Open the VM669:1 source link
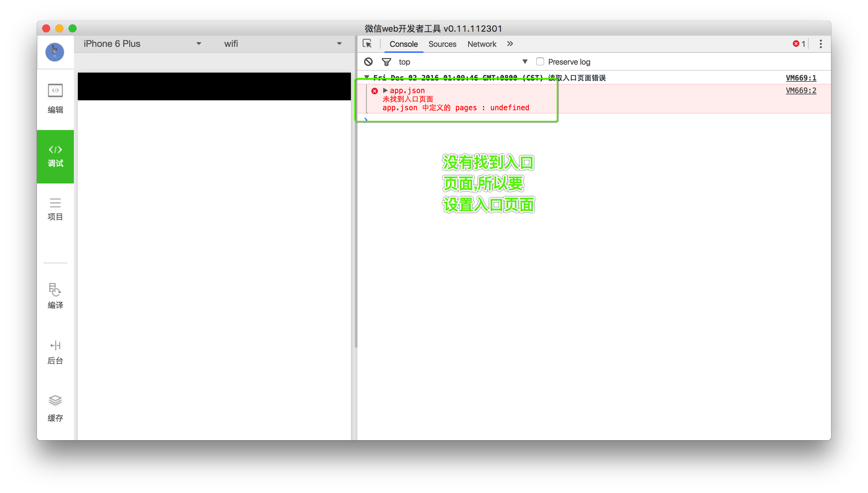The width and height of the screenshot is (868, 493). (800, 78)
